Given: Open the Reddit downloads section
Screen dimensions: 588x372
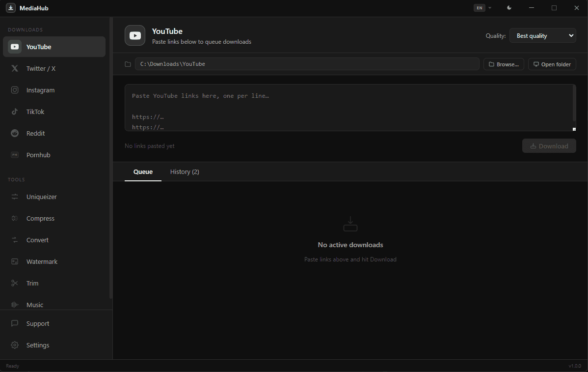Looking at the screenshot, I should coord(54,133).
